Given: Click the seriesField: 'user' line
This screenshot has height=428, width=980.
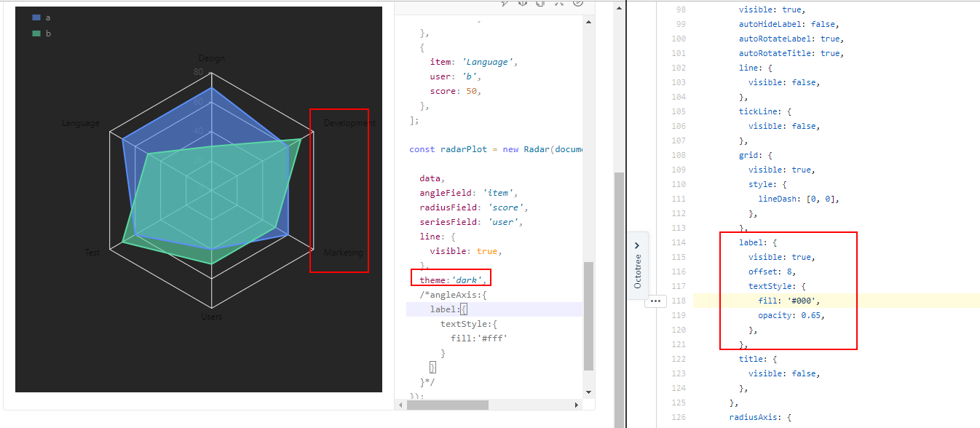Looking at the screenshot, I should (x=471, y=222).
